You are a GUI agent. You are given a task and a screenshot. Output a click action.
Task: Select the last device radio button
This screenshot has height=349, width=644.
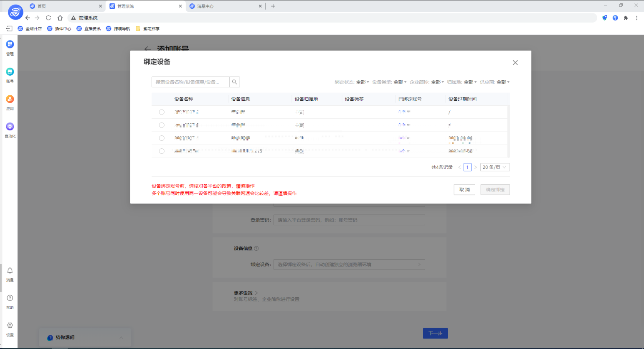pyautogui.click(x=162, y=151)
